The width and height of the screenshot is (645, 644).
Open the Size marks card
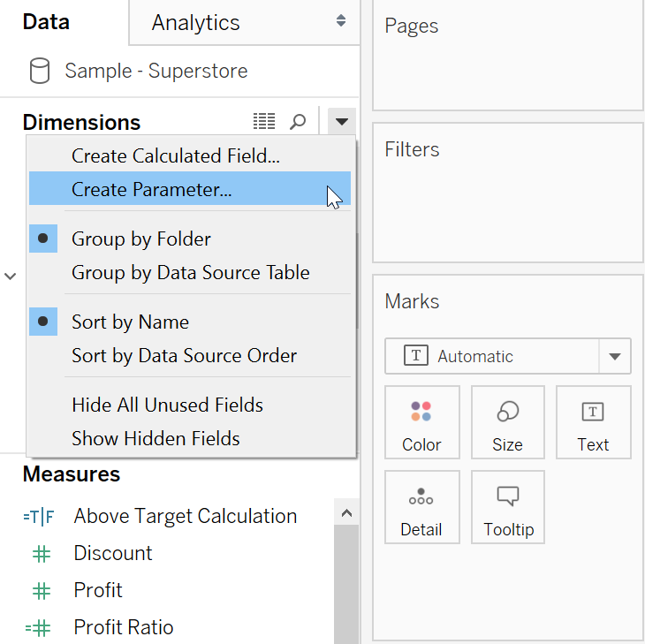507,422
